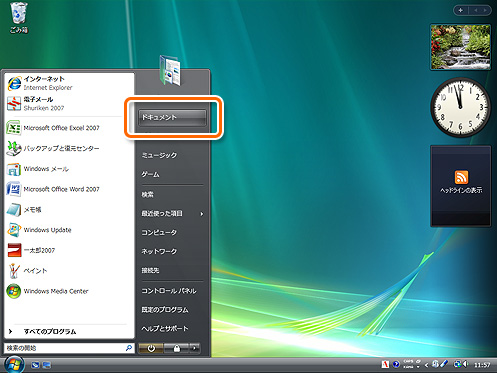This screenshot has height=373, width=497.
Task: Open ペイント (Paint)
Action: coord(69,270)
